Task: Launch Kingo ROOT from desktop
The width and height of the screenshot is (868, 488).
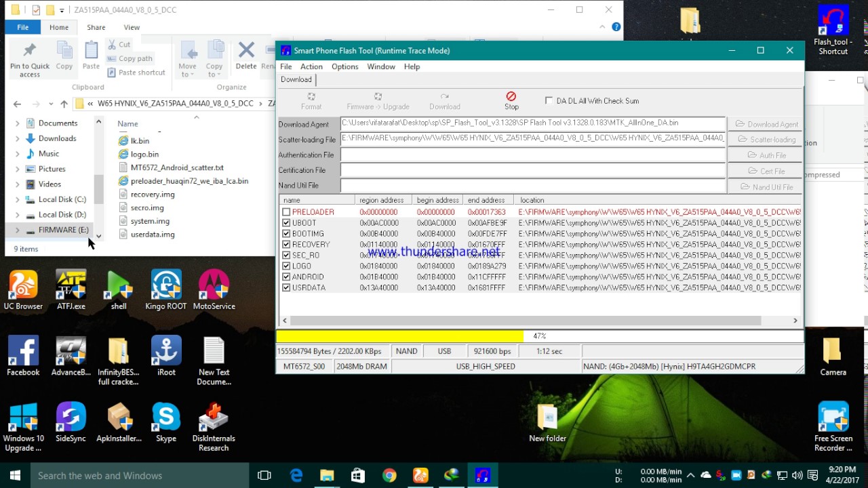Action: coord(166,290)
